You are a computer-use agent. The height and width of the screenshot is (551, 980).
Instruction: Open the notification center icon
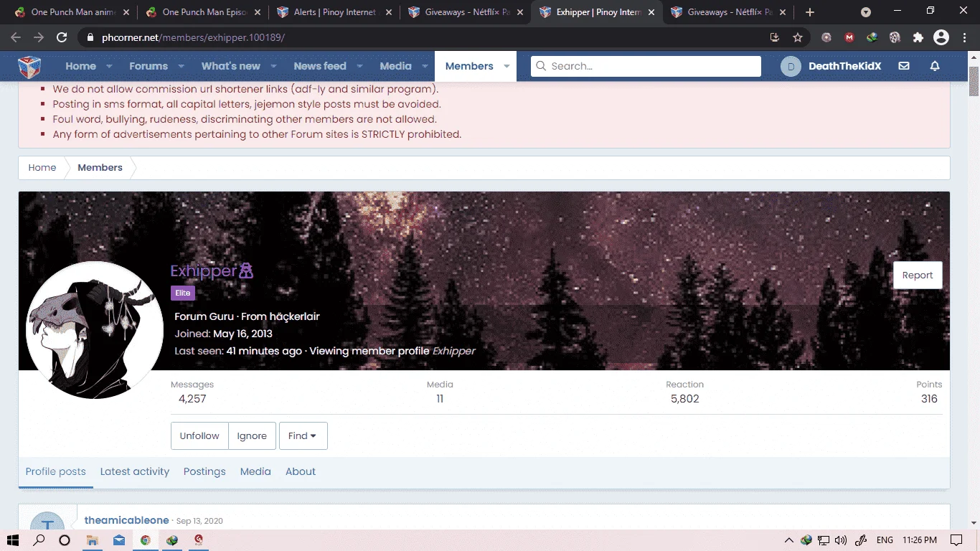click(956, 540)
